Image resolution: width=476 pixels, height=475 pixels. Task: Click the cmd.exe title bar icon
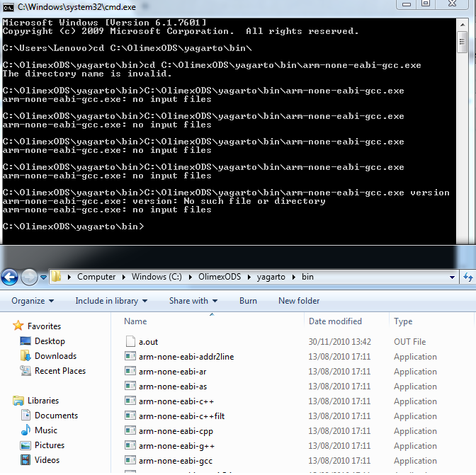point(8,7)
